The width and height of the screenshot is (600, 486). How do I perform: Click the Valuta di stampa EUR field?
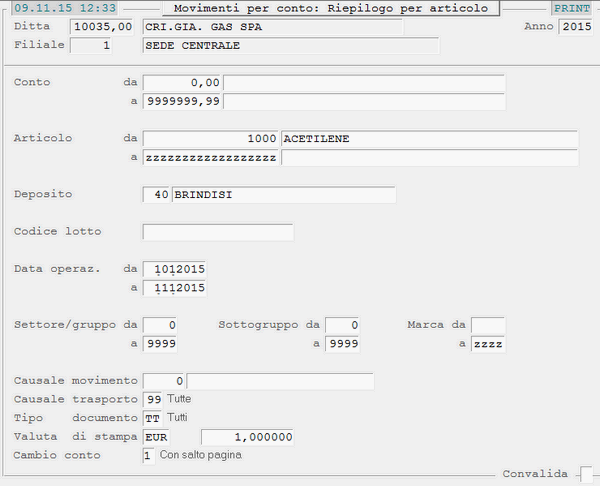[166, 437]
